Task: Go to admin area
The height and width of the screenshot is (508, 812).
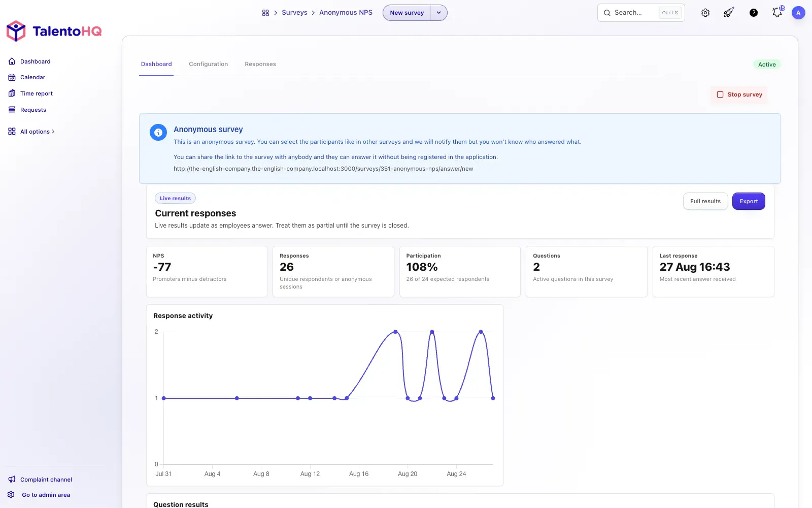Action: (x=39, y=495)
